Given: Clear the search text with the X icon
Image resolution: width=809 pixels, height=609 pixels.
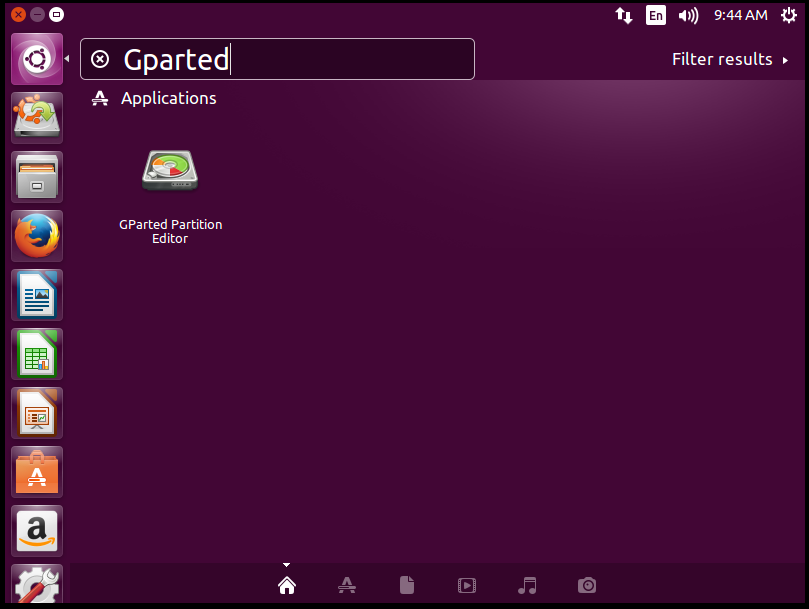Looking at the screenshot, I should pos(100,60).
